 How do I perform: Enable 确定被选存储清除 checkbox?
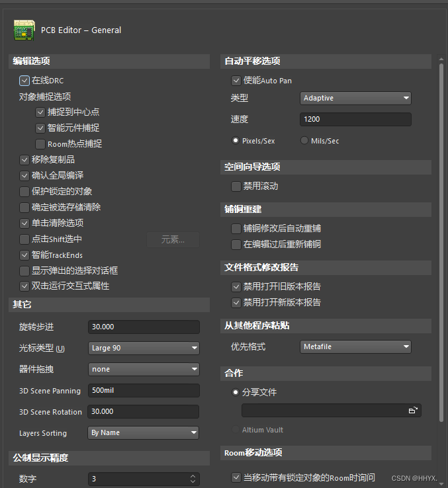click(x=24, y=207)
